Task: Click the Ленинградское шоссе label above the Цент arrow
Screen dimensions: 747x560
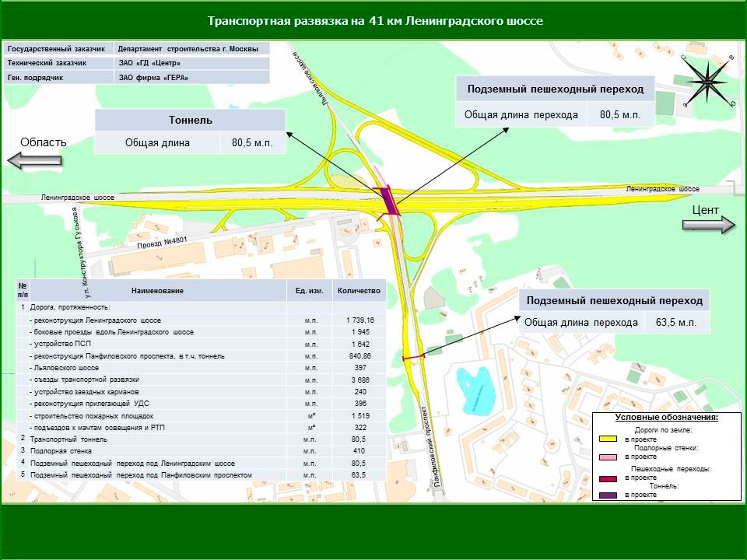Action: coord(663,189)
